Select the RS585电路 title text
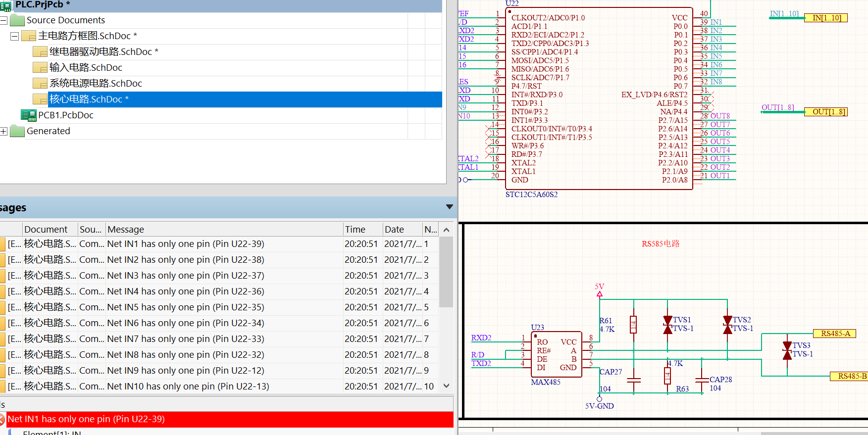This screenshot has height=435, width=868. [x=661, y=243]
